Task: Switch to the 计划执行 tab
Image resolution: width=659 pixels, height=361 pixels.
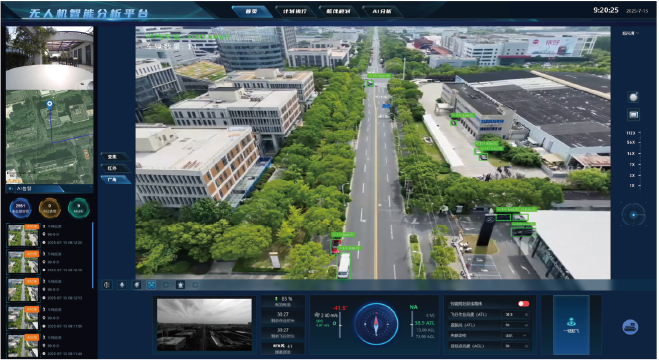Action: pyautogui.click(x=295, y=11)
